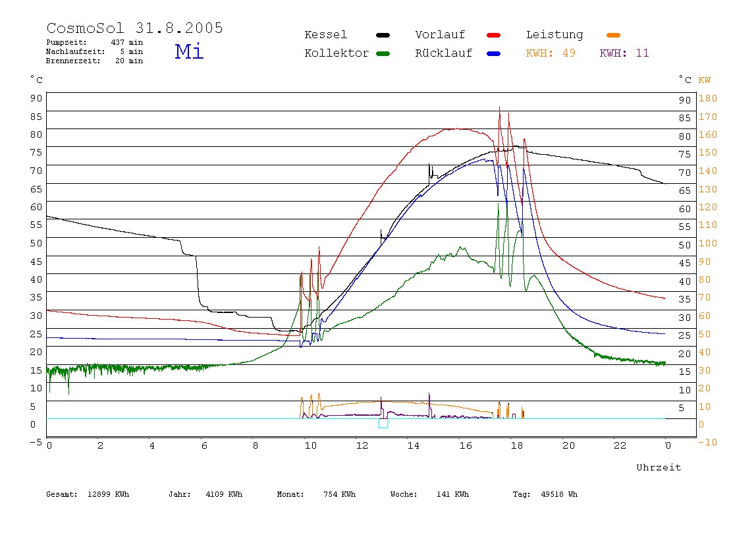The image size is (756, 535).
Task: Select the "754 KWh" monthly value
Action: tap(339, 494)
